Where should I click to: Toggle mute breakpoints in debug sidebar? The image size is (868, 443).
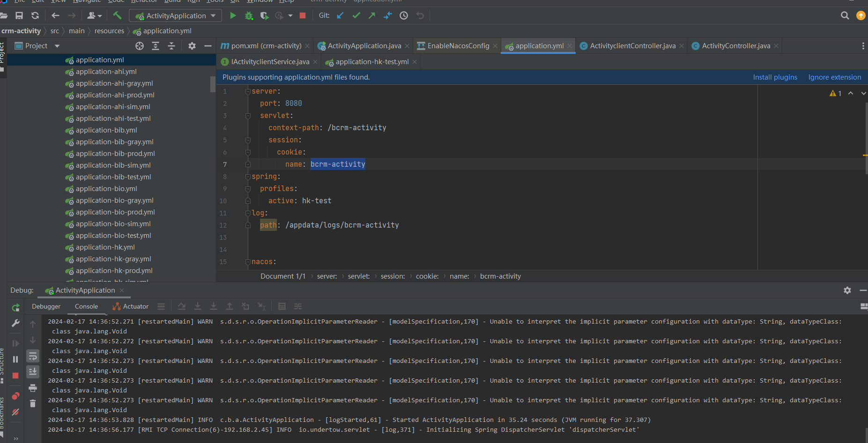pos(15,412)
